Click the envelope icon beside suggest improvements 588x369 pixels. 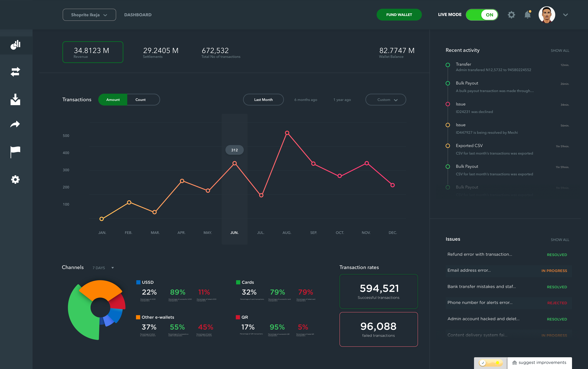click(514, 363)
